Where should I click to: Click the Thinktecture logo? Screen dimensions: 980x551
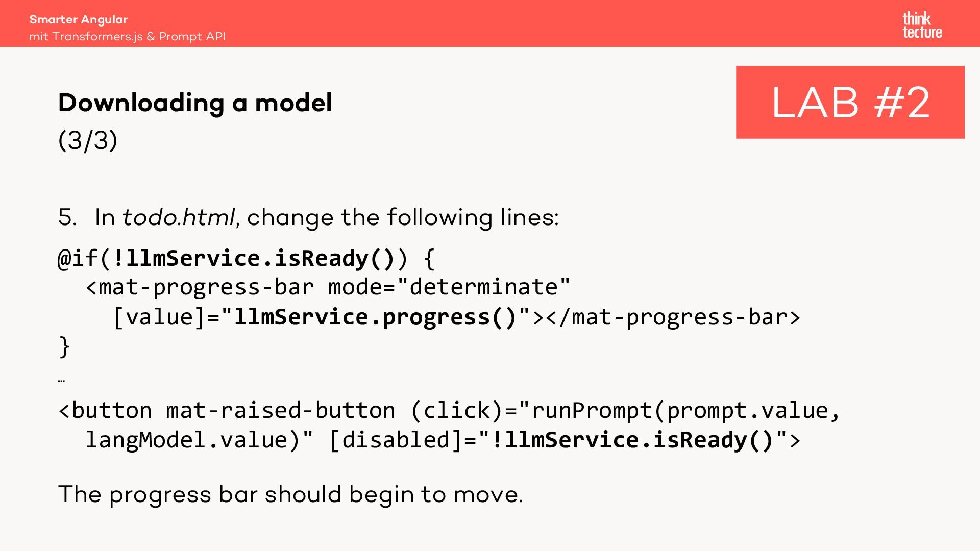click(x=922, y=26)
